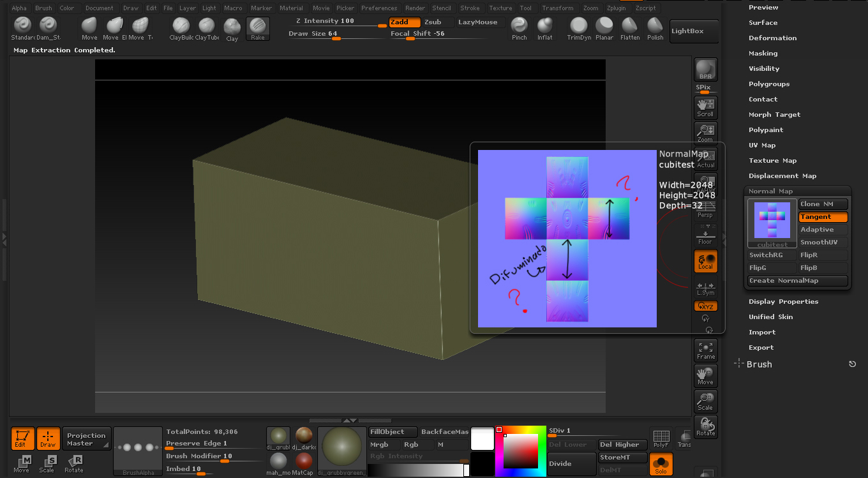Toggle the Tangent normal map option

(823, 217)
